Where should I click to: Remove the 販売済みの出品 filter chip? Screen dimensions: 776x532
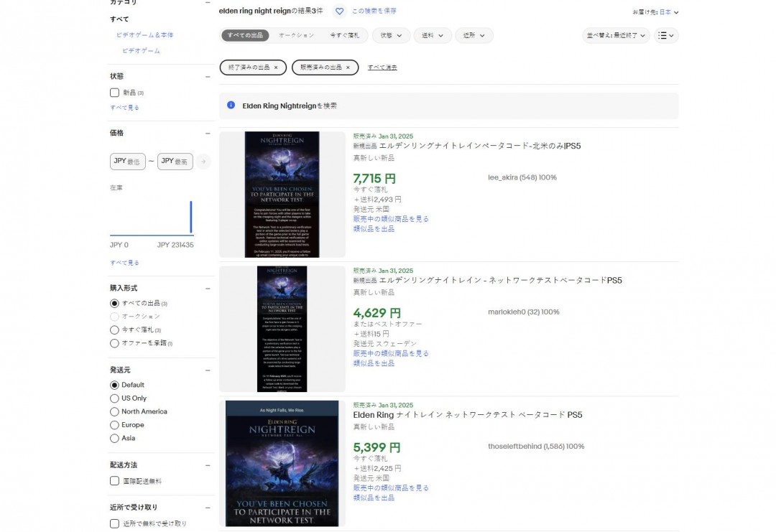click(x=348, y=67)
